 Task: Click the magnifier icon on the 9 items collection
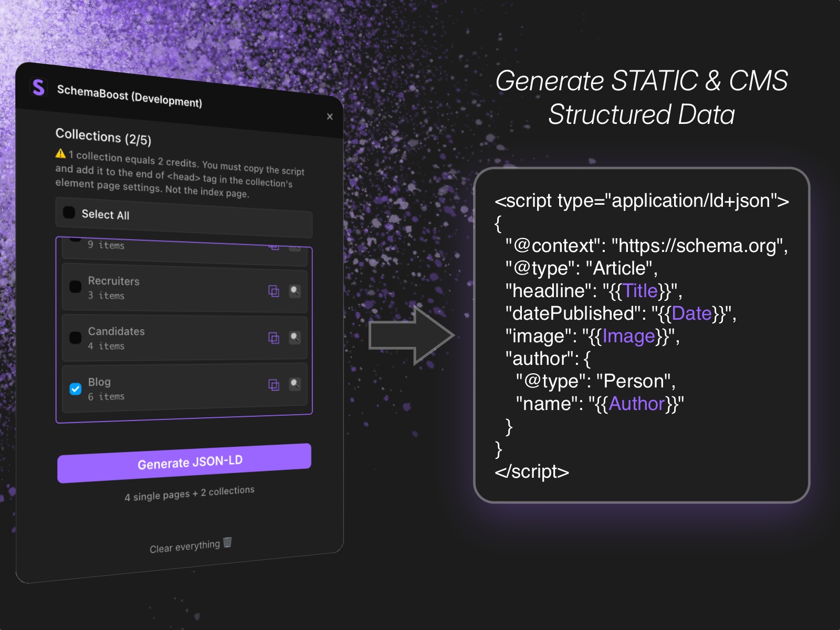tap(295, 248)
